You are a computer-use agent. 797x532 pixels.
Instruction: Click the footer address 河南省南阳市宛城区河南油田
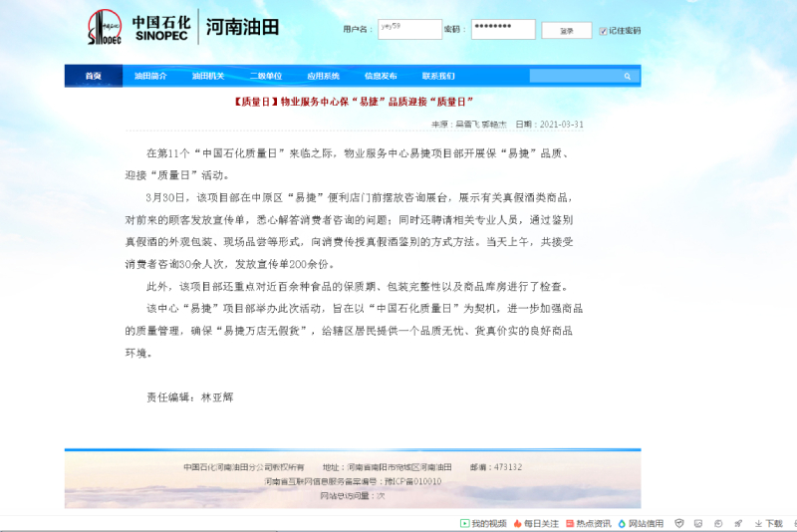coord(399,467)
